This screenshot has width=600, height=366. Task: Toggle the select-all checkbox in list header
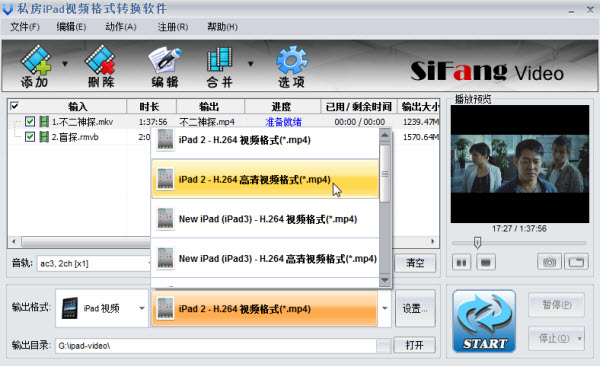(15, 106)
